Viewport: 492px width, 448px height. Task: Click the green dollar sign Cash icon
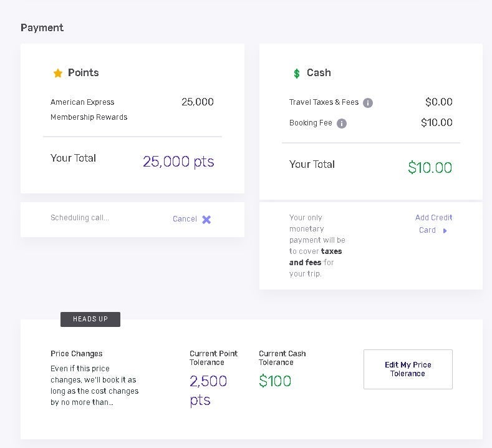point(297,74)
